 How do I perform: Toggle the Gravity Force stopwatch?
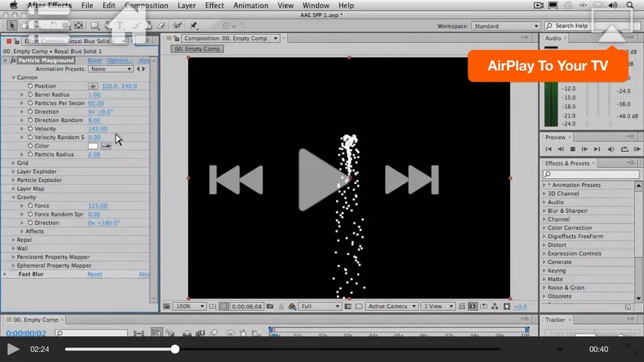tap(30, 206)
